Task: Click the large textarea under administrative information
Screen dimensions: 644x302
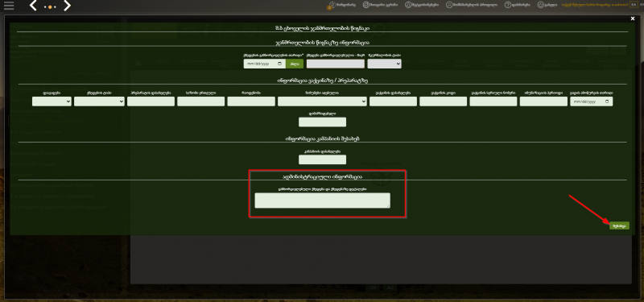Action: (x=323, y=201)
